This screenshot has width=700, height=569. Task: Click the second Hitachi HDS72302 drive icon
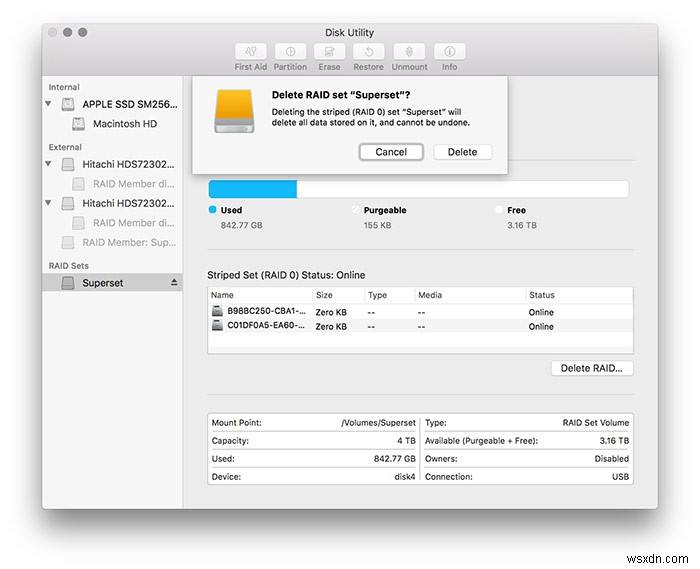tap(68, 204)
